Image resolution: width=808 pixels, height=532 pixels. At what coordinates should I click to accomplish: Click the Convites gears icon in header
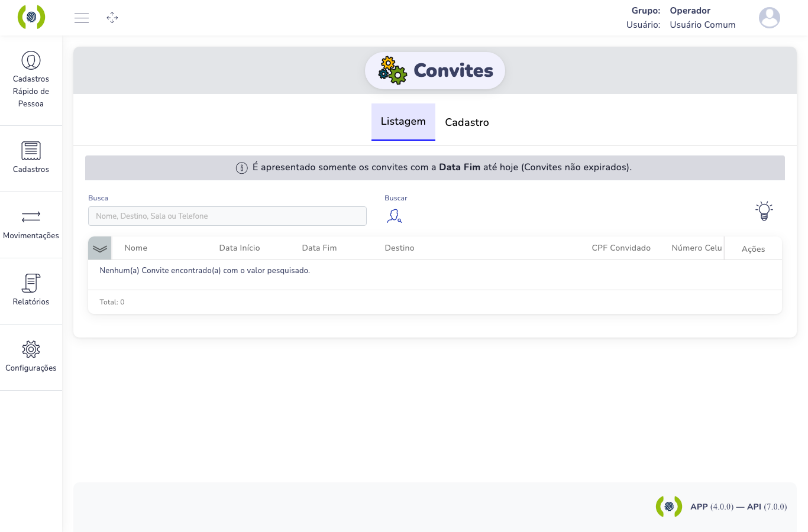(x=393, y=70)
